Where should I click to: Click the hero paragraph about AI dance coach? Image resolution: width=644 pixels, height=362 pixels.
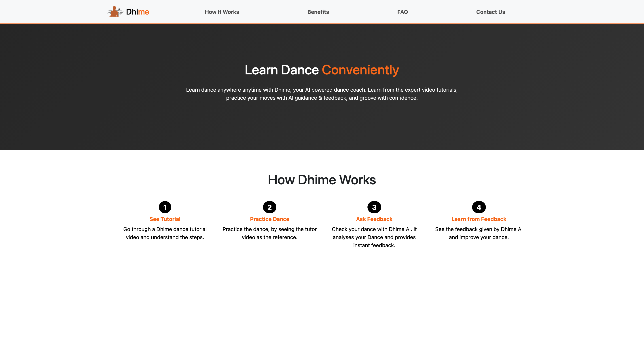pyautogui.click(x=322, y=94)
